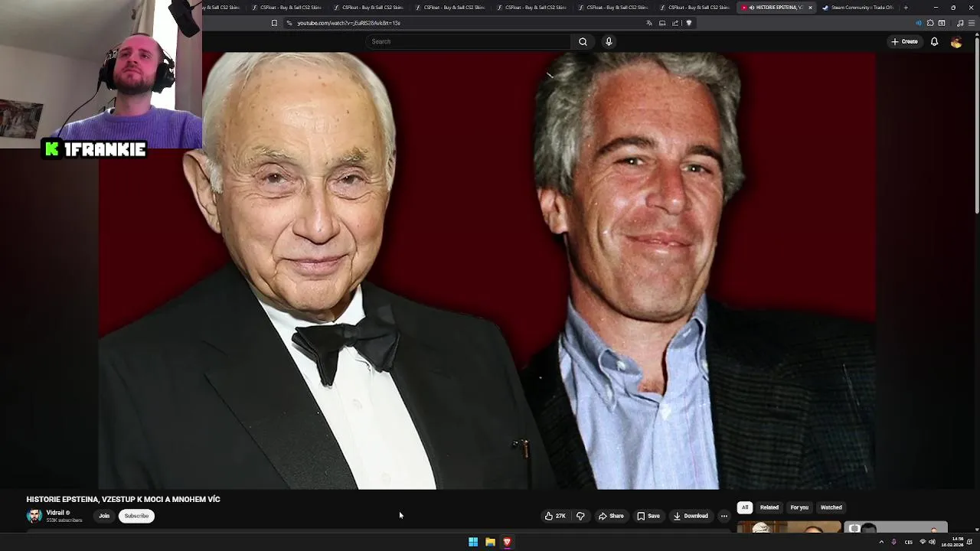
Task: Bookmark this page using address bar bookmark icon
Action: pyautogui.click(x=274, y=23)
